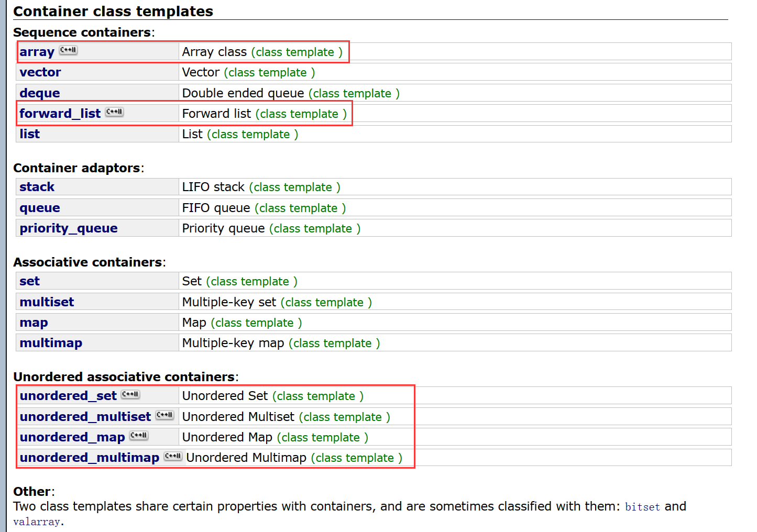Click the 'Container adaptors' heading
Image resolution: width=757 pixels, height=532 pixels.
pyautogui.click(x=77, y=168)
